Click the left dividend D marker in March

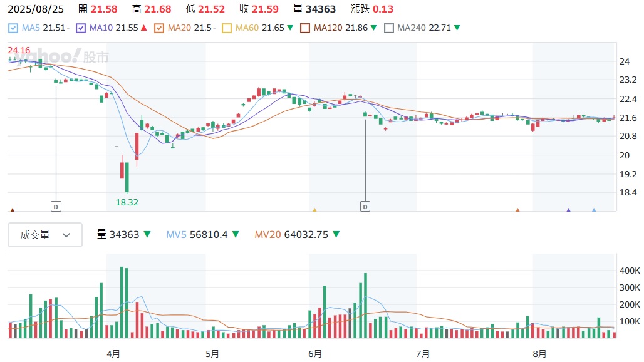point(56,205)
